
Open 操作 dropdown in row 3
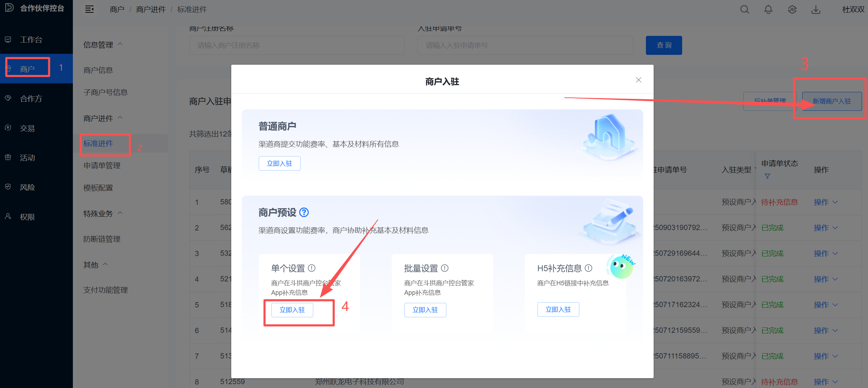pos(826,254)
